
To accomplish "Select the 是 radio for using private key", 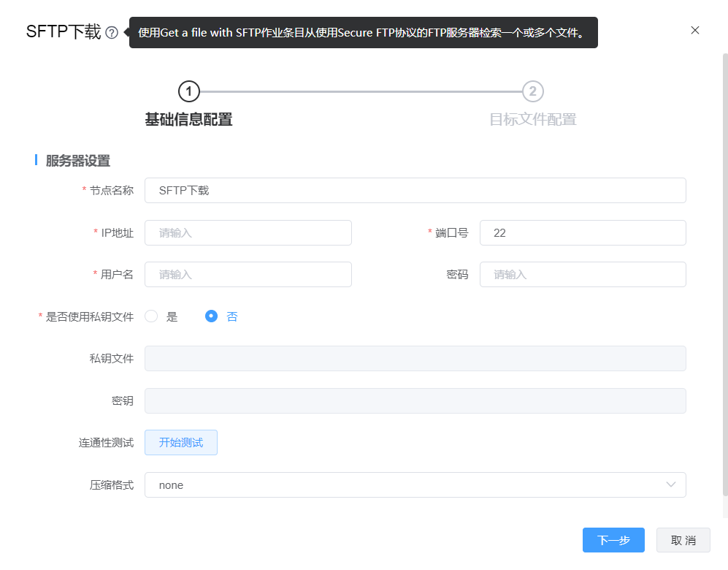I will (152, 316).
